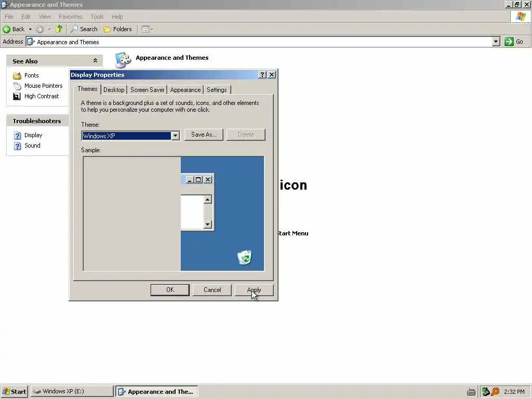This screenshot has height=399, width=532.
Task: Open the Fonts link
Action: (x=32, y=75)
